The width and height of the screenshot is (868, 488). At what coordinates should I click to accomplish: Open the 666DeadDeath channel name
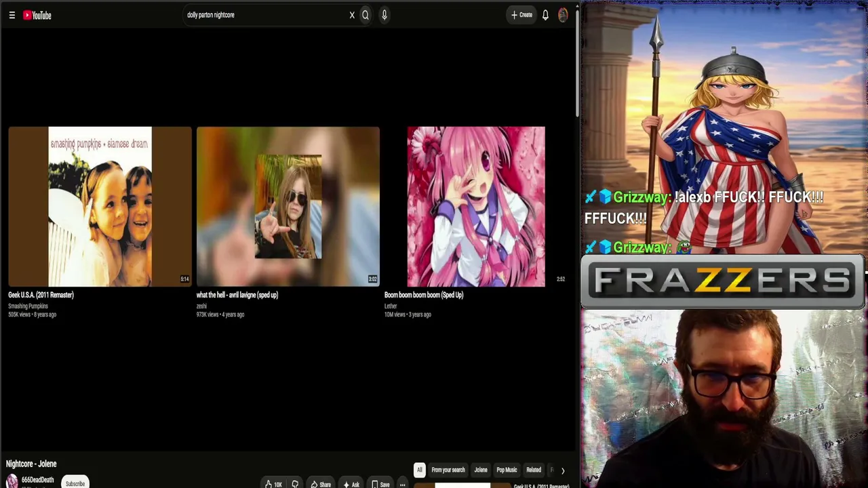pos(37,480)
